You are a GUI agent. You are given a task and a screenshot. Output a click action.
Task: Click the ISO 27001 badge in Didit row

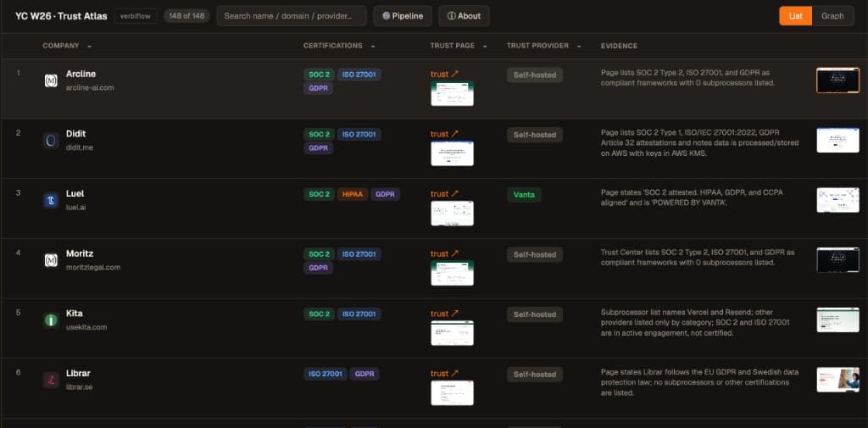tap(359, 135)
